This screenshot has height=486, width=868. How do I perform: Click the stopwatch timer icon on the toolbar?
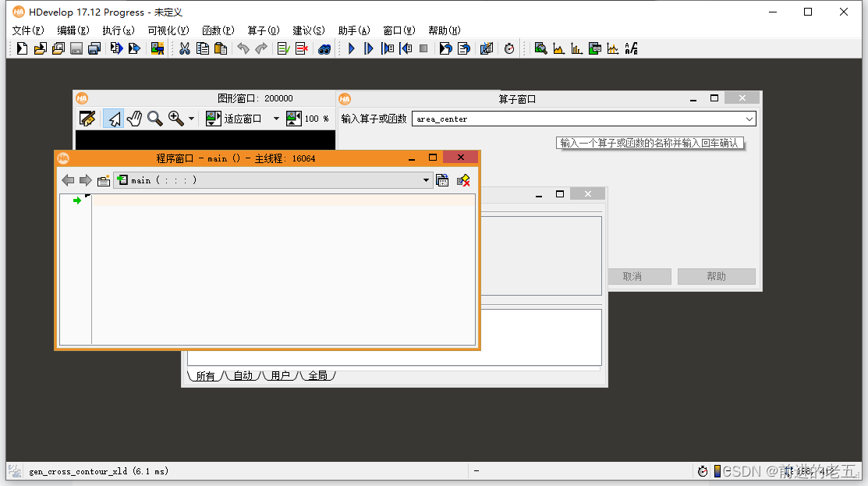pos(509,48)
